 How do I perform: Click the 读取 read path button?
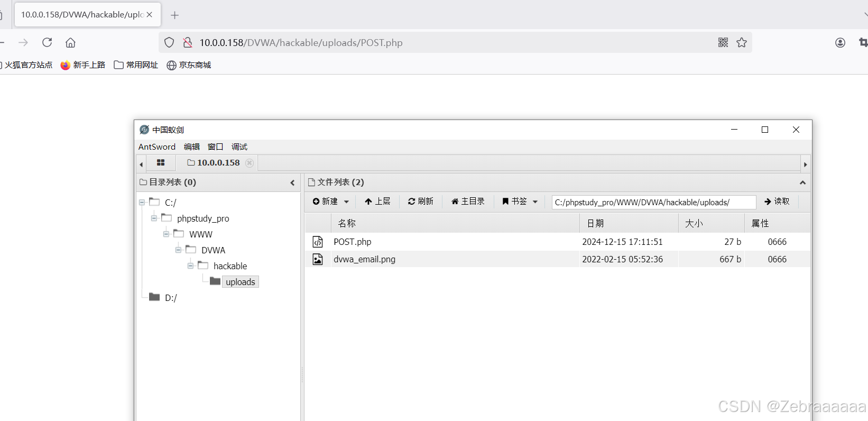coord(777,202)
